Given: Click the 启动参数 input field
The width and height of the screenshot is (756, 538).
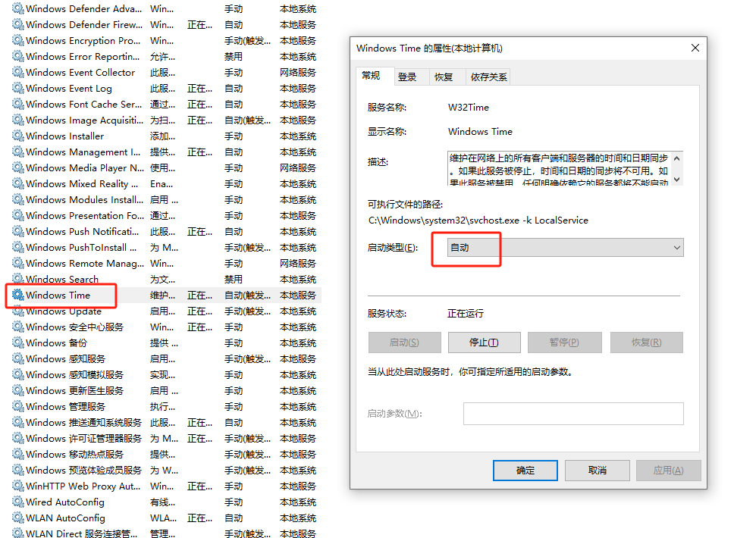Looking at the screenshot, I should [x=573, y=414].
